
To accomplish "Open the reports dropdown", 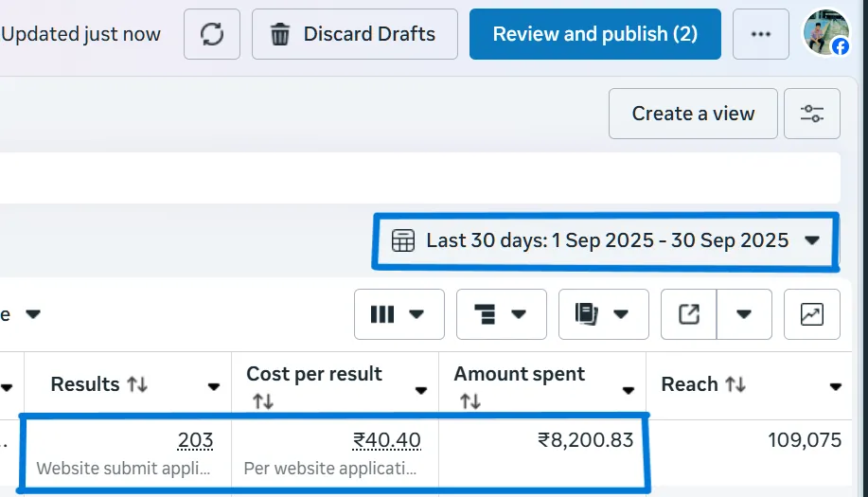I will [603, 314].
